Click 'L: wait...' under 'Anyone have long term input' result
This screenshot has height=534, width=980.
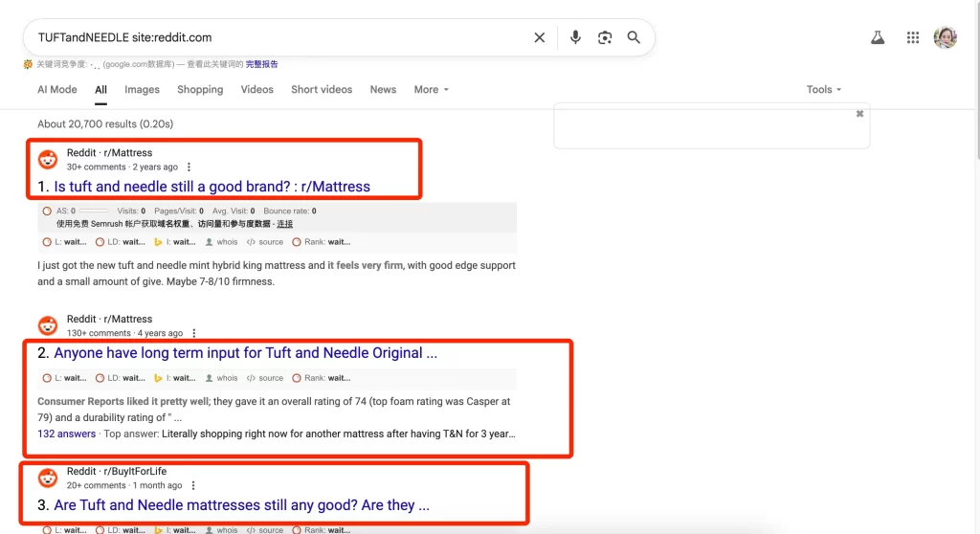pos(64,378)
